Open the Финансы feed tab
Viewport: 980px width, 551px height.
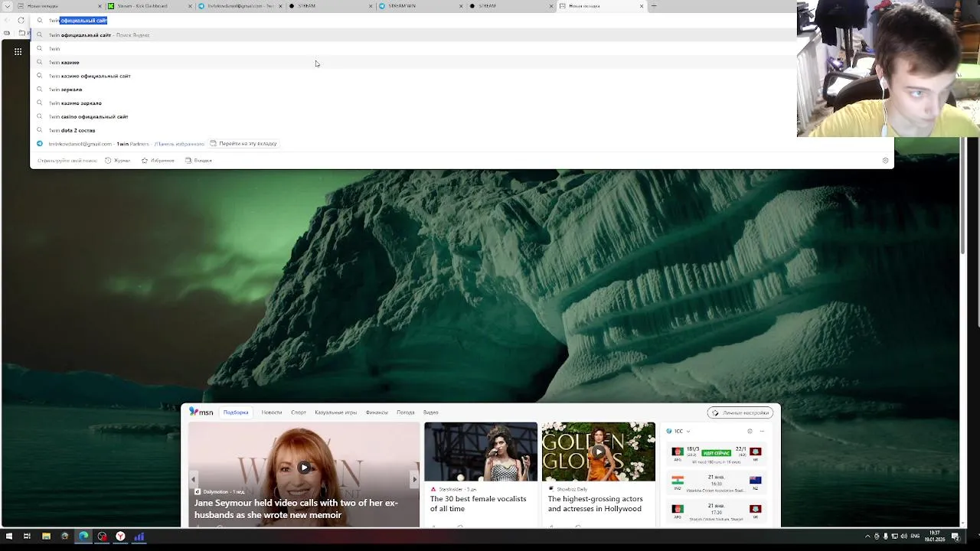[x=377, y=412]
